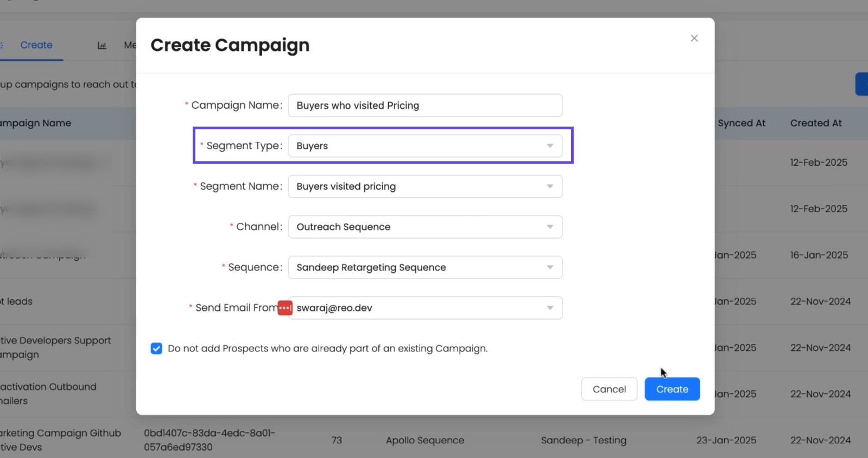The image size is (868, 458).
Task: Toggle 'Do not add Prospects' checkbox
Action: point(156,349)
